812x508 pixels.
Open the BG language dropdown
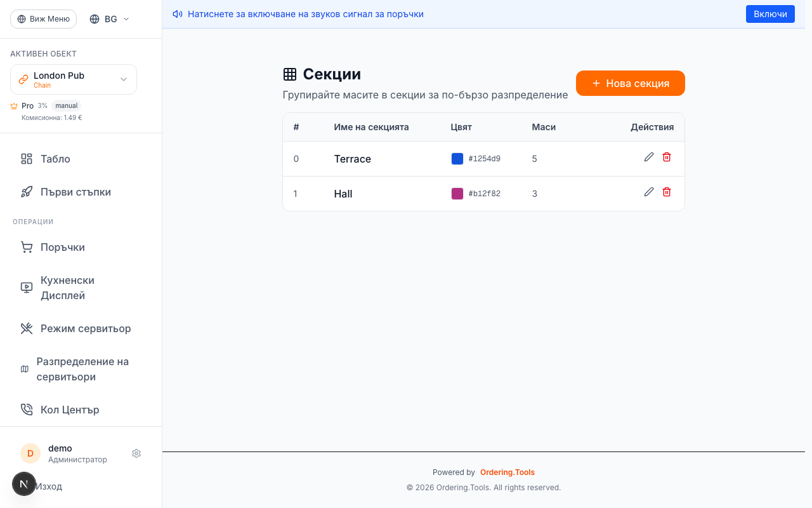pyautogui.click(x=110, y=19)
